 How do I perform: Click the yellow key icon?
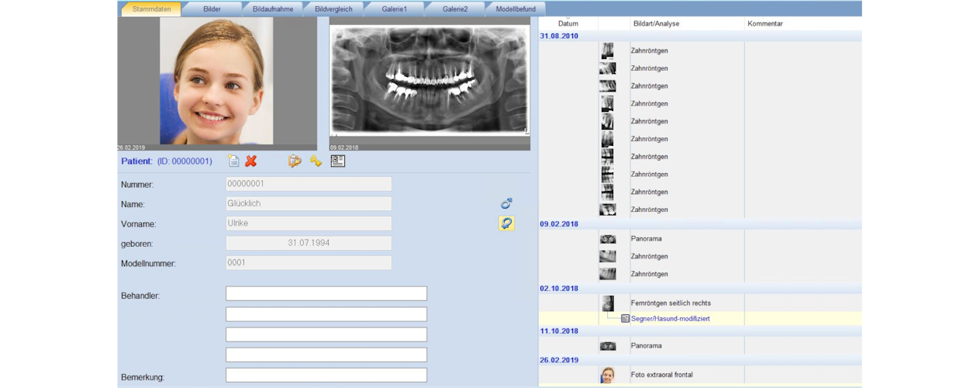pyautogui.click(x=316, y=161)
